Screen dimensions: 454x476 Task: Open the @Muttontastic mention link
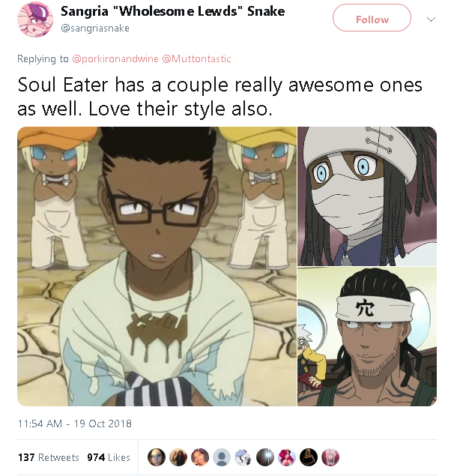[196, 58]
